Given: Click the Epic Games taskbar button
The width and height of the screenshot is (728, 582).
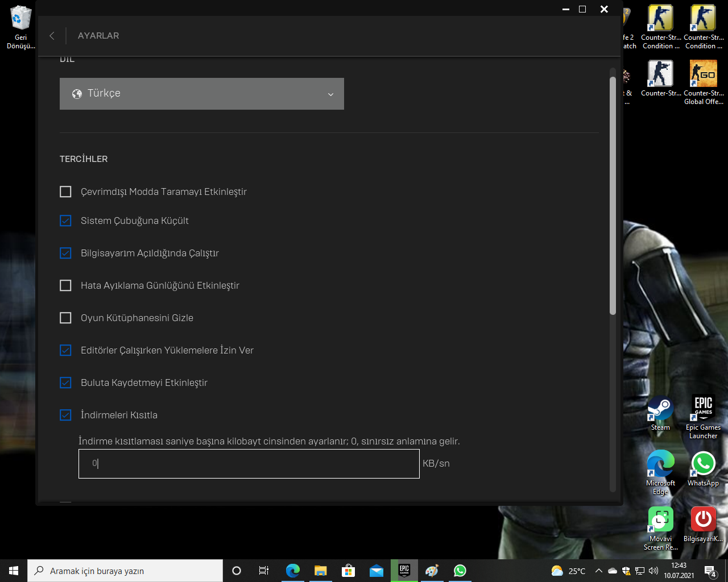Looking at the screenshot, I should [x=404, y=571].
